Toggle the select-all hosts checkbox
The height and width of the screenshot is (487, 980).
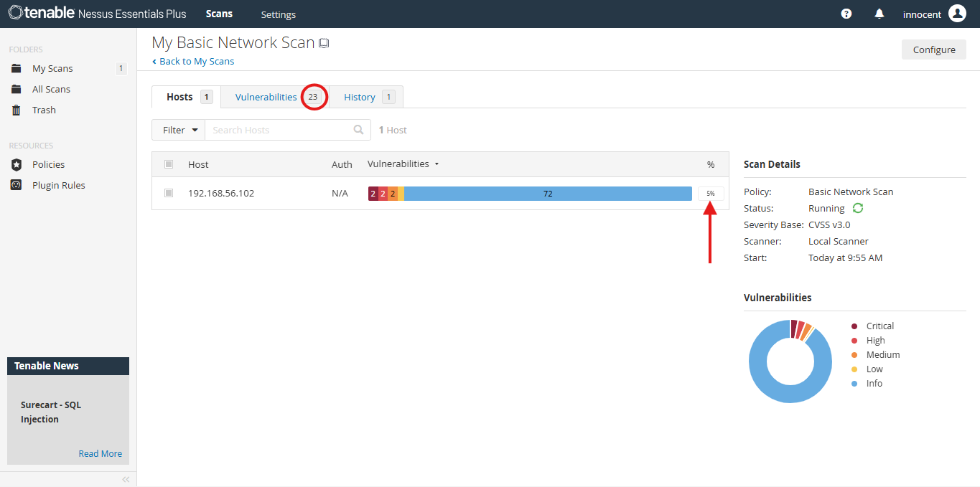click(169, 164)
